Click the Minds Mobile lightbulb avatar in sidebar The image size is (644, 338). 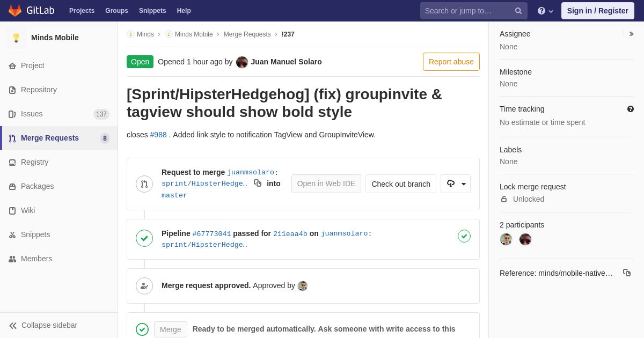[16, 38]
